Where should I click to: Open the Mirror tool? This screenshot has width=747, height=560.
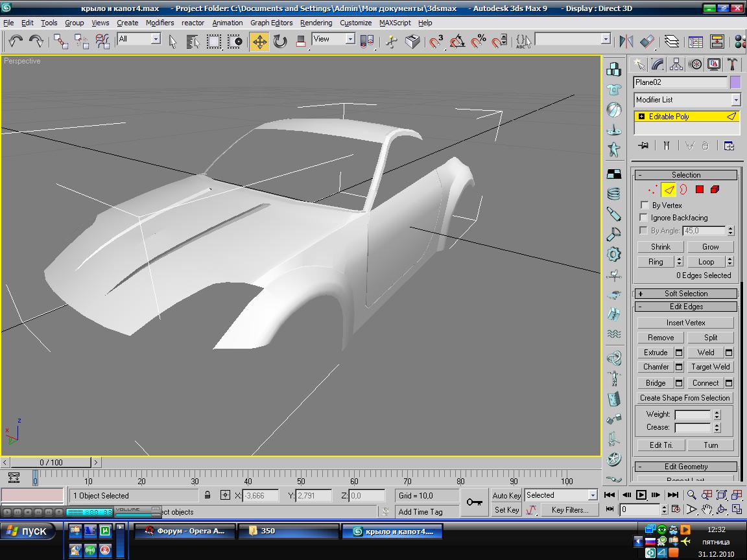click(626, 41)
